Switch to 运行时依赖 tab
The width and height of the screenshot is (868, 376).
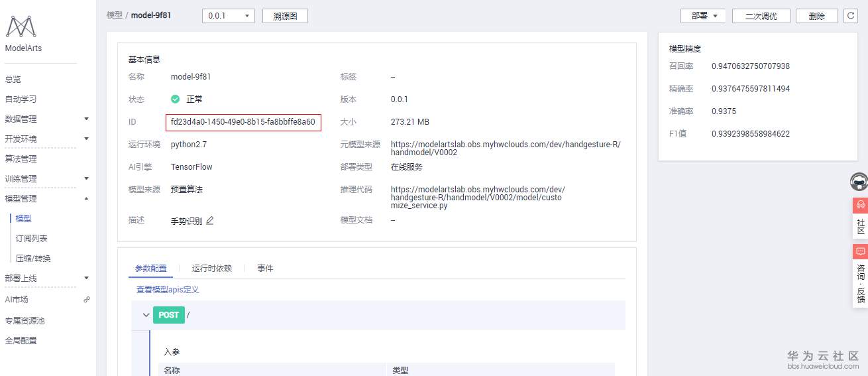(x=212, y=269)
